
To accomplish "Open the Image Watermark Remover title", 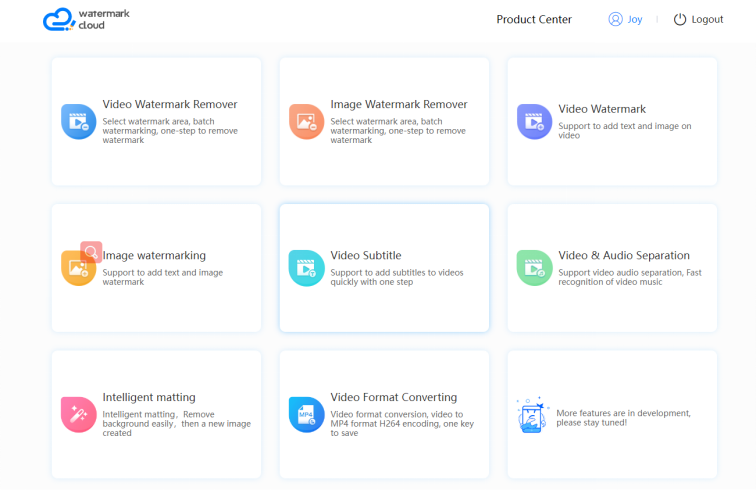I will tap(399, 104).
